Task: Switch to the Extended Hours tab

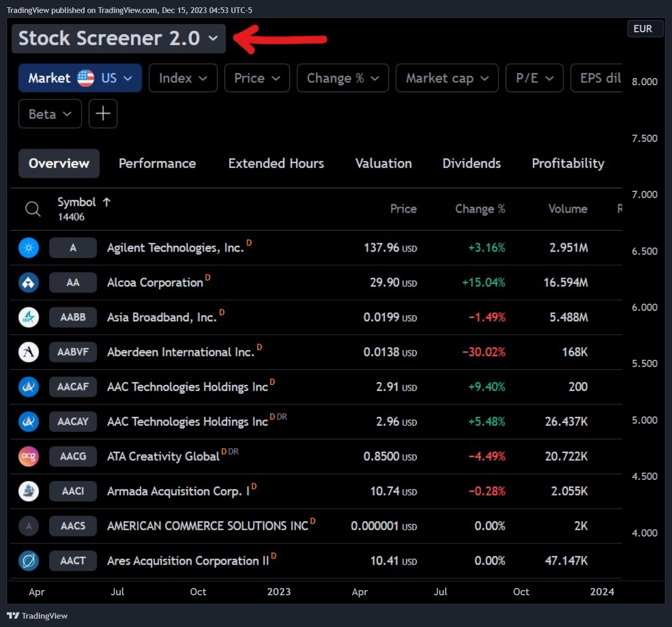Action: click(x=276, y=163)
